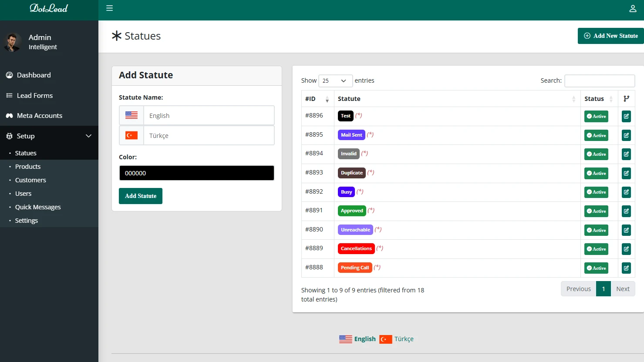Screen dimensions: 644x362
Task: Toggle Active status for Busy statute
Action: tap(596, 192)
